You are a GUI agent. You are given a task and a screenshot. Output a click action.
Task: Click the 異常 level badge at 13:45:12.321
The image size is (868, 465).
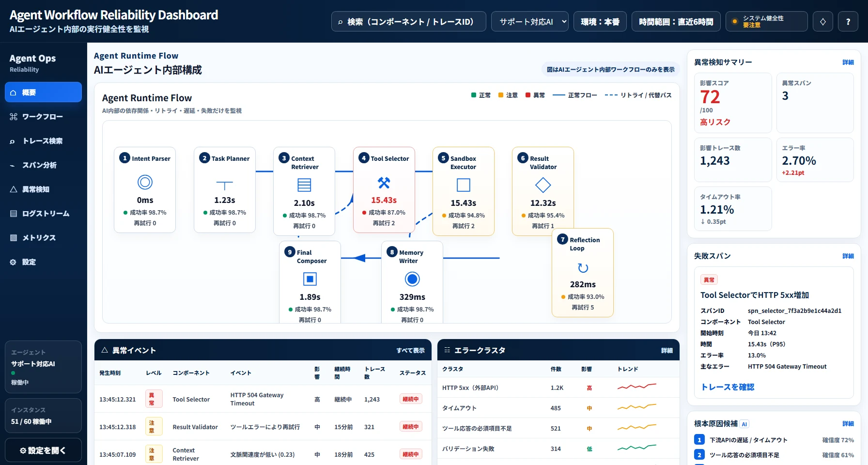154,399
